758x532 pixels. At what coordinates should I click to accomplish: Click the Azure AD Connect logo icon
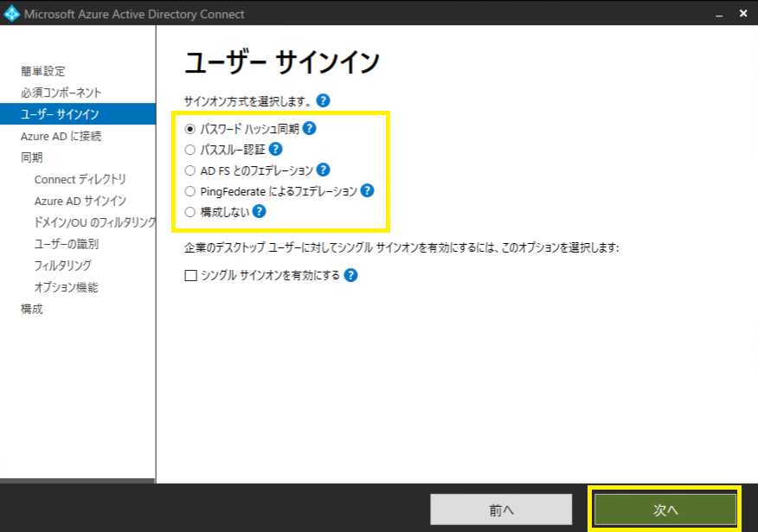pyautogui.click(x=11, y=14)
